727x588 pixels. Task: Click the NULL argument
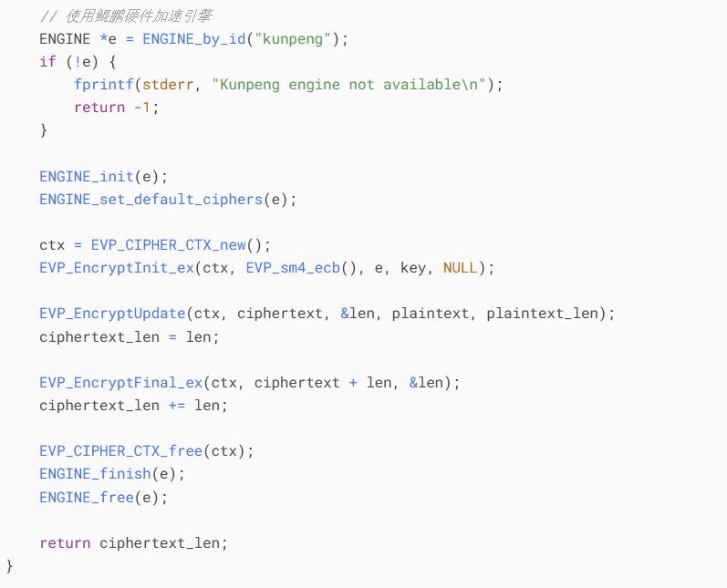coord(460,268)
